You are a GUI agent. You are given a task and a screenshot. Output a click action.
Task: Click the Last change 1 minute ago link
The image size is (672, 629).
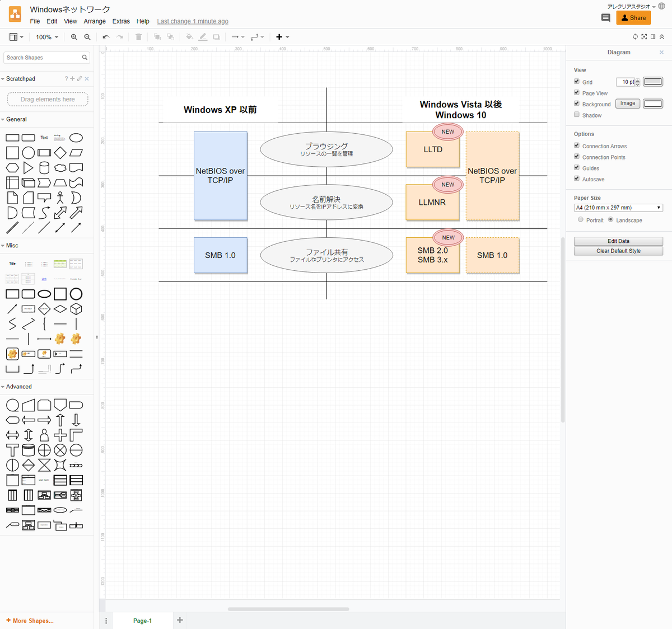[193, 21]
